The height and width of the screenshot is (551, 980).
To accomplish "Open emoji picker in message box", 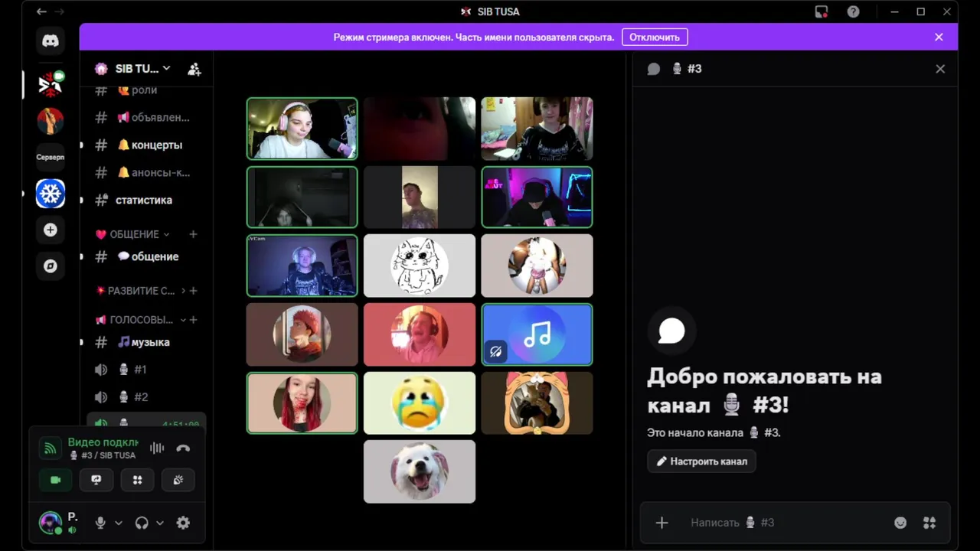I will point(900,523).
